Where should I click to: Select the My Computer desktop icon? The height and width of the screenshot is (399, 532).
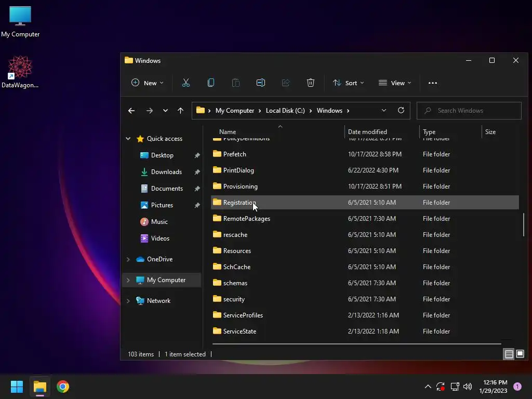20,22
